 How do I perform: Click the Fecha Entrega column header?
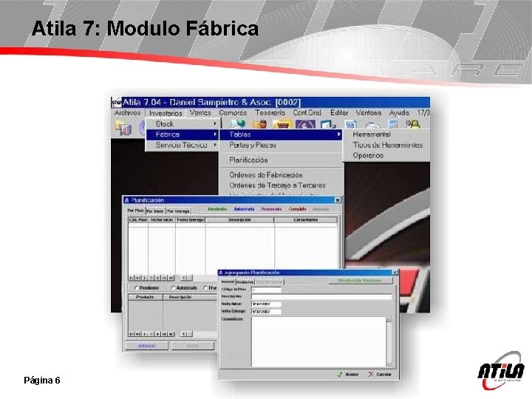tap(191, 220)
